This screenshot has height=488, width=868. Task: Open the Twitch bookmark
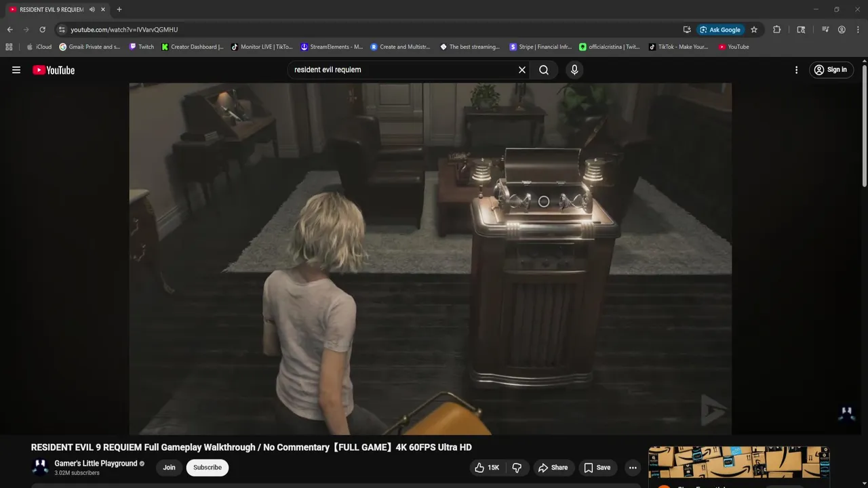coord(142,47)
